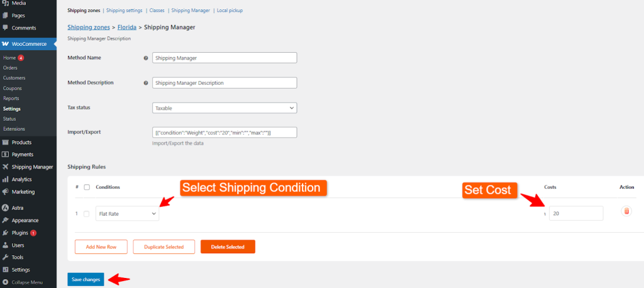Image resolution: width=644 pixels, height=288 pixels.
Task: Click into the Costs input field
Action: [x=575, y=214]
